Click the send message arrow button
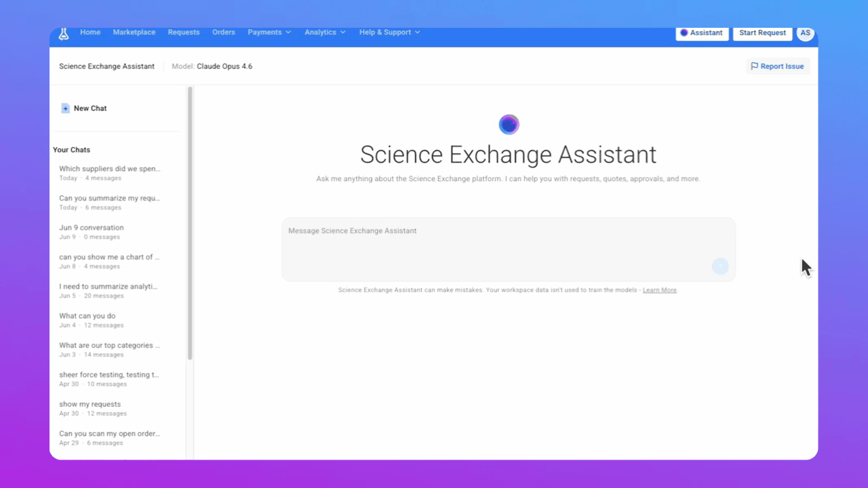The height and width of the screenshot is (488, 868). coord(720,266)
